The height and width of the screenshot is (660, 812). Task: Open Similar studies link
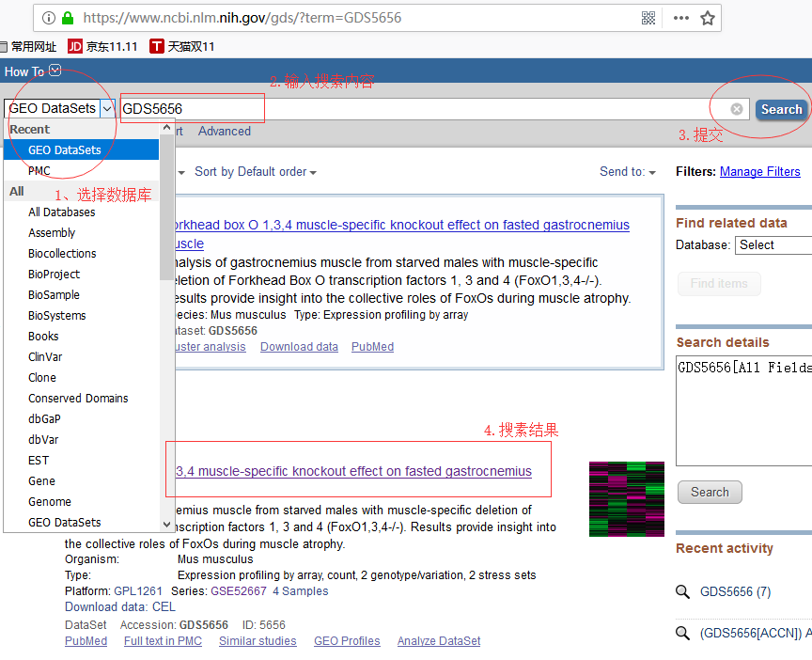coord(258,641)
